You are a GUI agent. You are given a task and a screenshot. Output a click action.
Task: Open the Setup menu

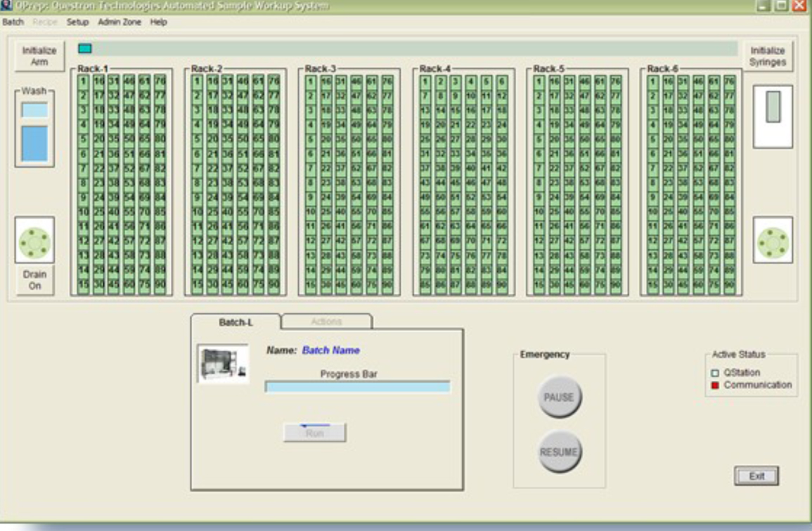click(x=77, y=22)
